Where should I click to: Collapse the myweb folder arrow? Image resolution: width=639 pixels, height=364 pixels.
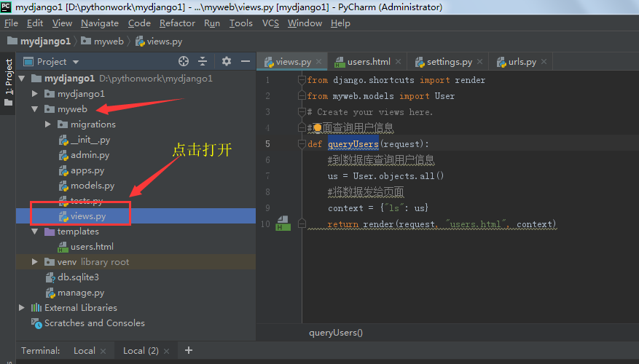coord(35,109)
